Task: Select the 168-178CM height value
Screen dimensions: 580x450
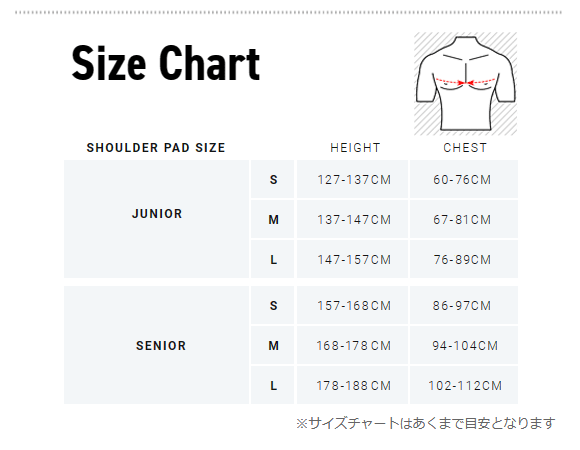Action: [x=354, y=346]
